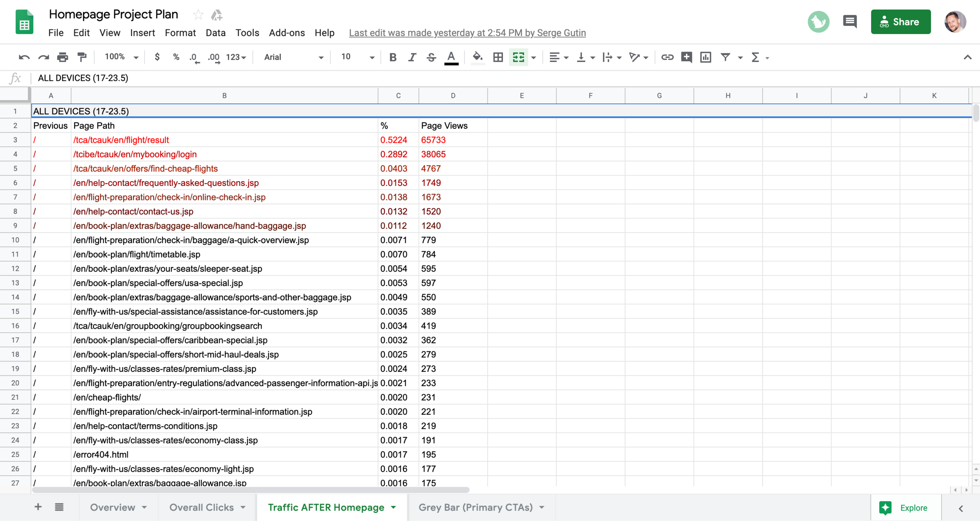Open the number format 123 dropdown

[236, 57]
